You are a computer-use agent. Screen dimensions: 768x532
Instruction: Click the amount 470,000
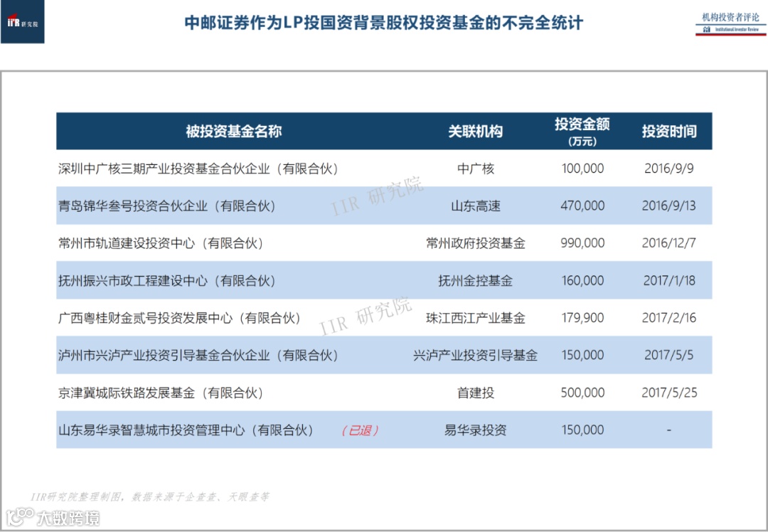(x=582, y=206)
